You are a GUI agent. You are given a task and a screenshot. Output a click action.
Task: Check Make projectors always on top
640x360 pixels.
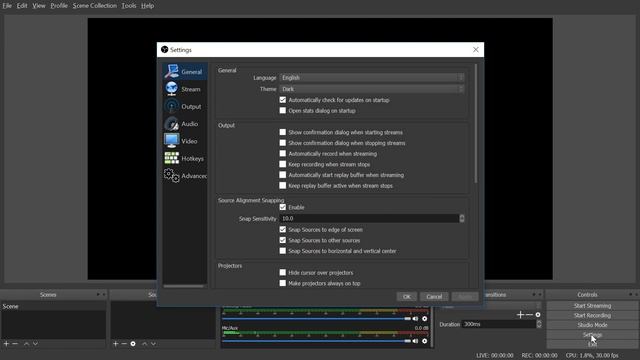tap(283, 283)
